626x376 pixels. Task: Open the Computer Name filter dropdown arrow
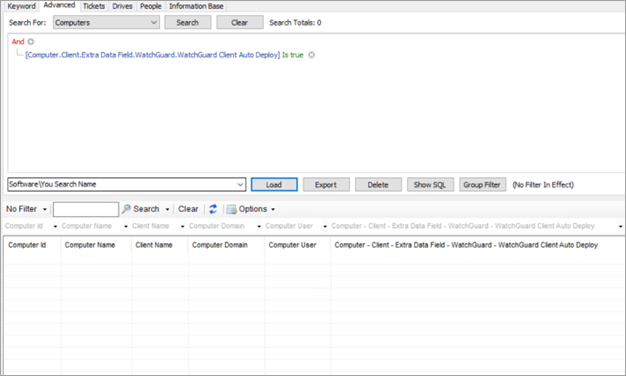[x=126, y=226]
